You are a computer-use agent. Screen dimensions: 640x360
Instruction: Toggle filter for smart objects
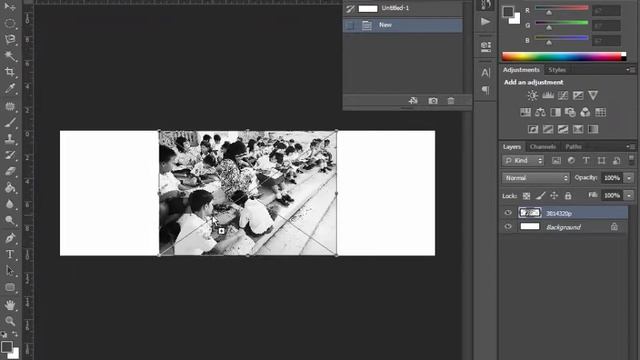tap(616, 161)
